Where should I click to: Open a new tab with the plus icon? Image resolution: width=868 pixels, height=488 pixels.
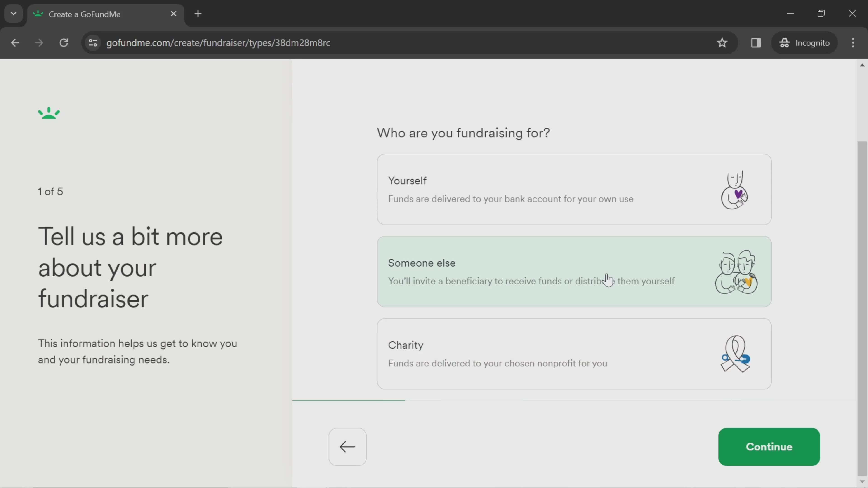point(198,14)
